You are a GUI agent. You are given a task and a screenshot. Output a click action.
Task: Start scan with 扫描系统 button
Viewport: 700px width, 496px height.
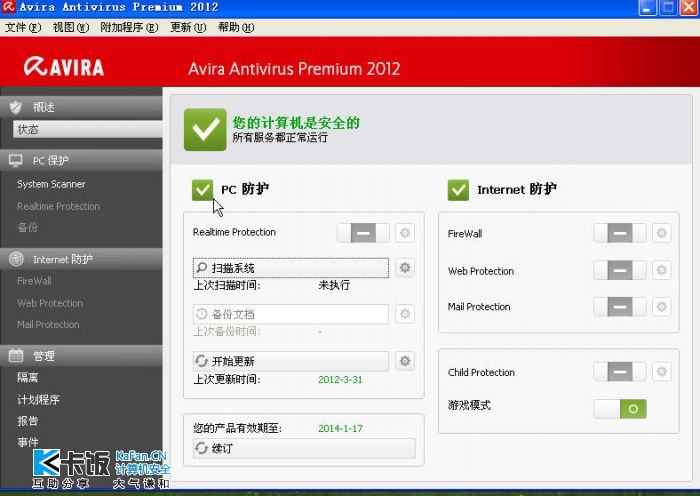(291, 268)
